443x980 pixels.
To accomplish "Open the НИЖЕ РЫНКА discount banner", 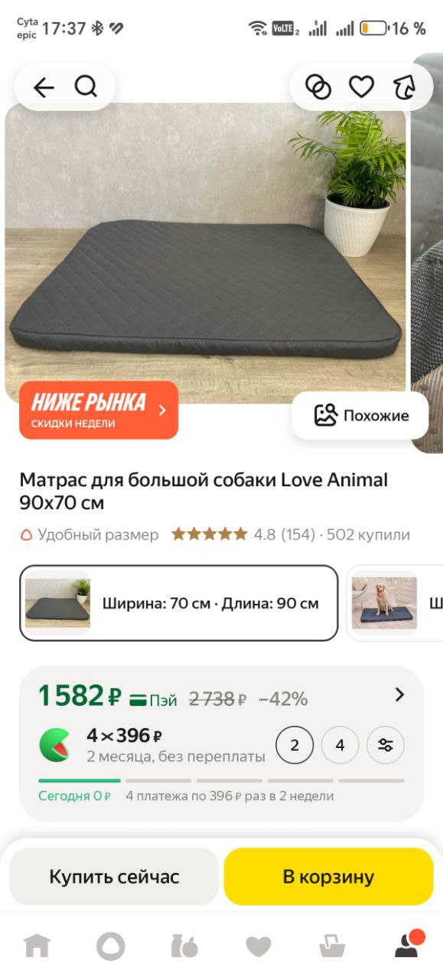I will tap(99, 410).
